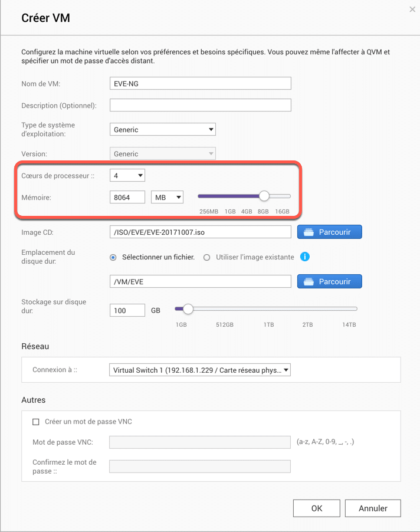Click folder icon on Image CD Parcourir button
The width and height of the screenshot is (420, 532).
[309, 232]
